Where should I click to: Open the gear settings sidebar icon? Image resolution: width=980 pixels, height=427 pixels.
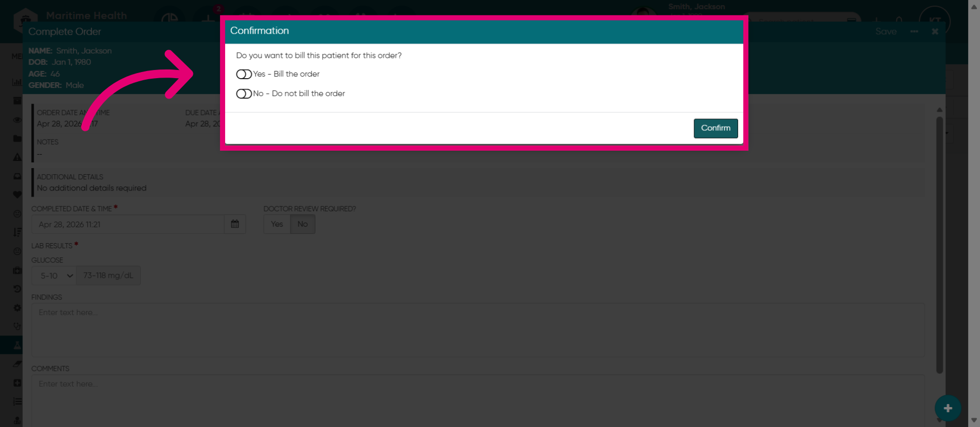[x=17, y=307]
